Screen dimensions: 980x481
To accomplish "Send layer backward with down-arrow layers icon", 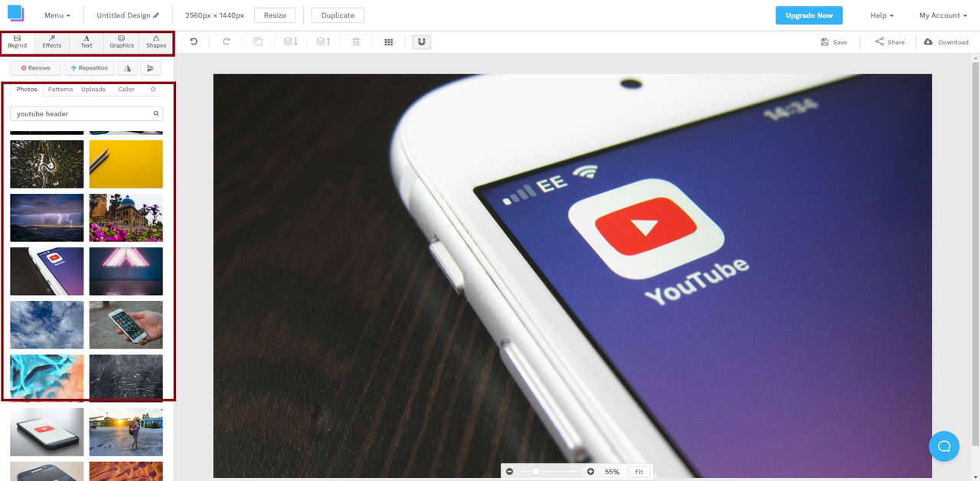I will [291, 41].
